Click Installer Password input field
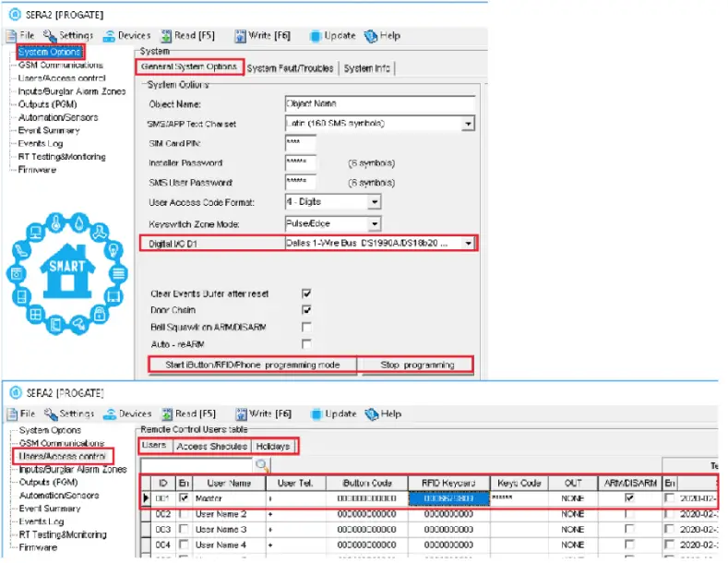 click(x=301, y=162)
